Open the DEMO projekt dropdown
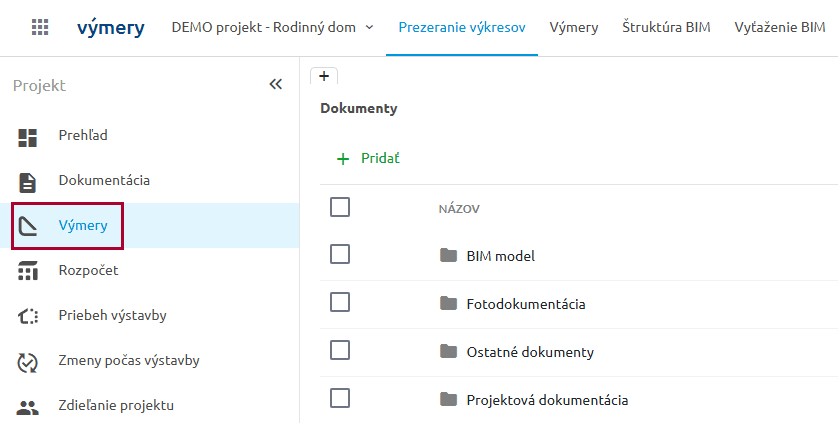The height and width of the screenshot is (423, 838). 272,27
